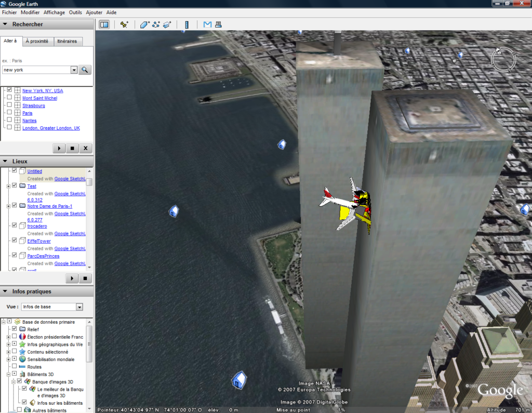Click the Test folder icon
This screenshot has width=532, height=413.
22,185
